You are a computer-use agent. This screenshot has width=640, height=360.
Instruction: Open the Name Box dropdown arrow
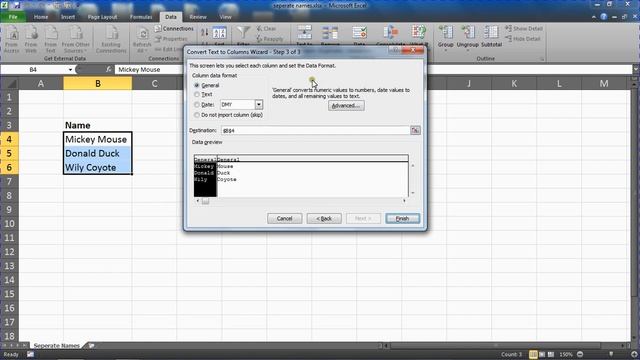point(70,70)
